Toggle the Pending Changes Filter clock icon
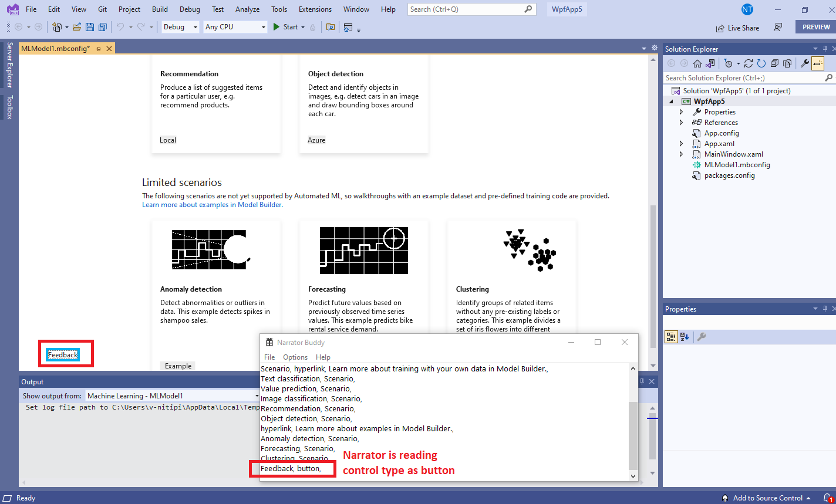The image size is (836, 504). click(x=729, y=63)
